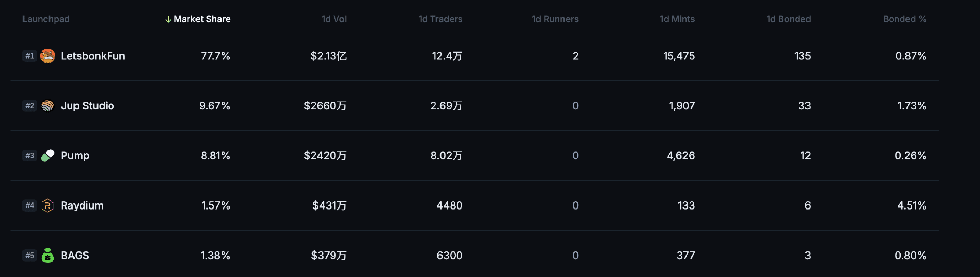The width and height of the screenshot is (980, 277).
Task: Click the Jup Studio swirl icon
Action: pyautogui.click(x=47, y=106)
